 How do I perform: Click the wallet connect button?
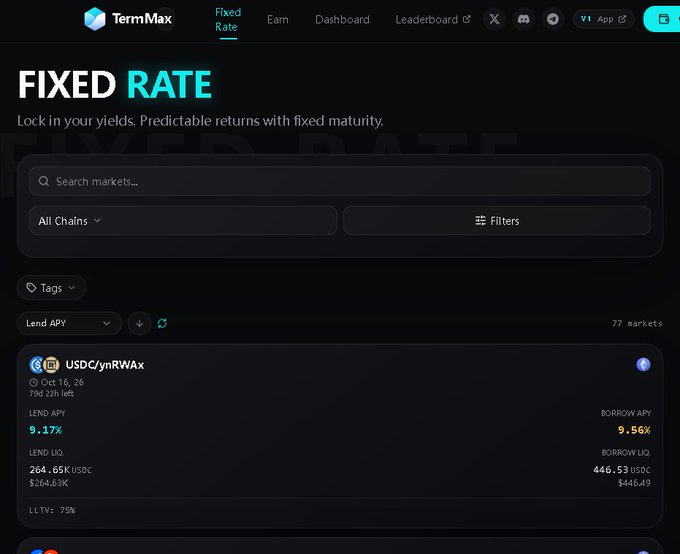(662, 19)
